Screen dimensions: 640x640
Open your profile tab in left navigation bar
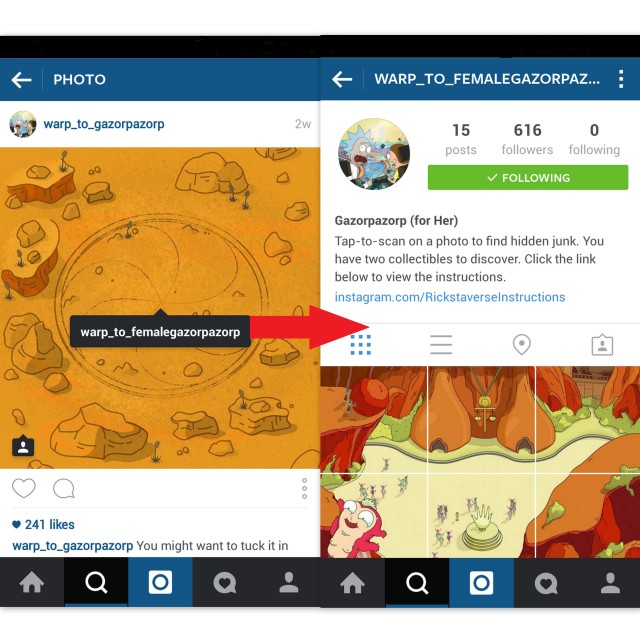(289, 582)
